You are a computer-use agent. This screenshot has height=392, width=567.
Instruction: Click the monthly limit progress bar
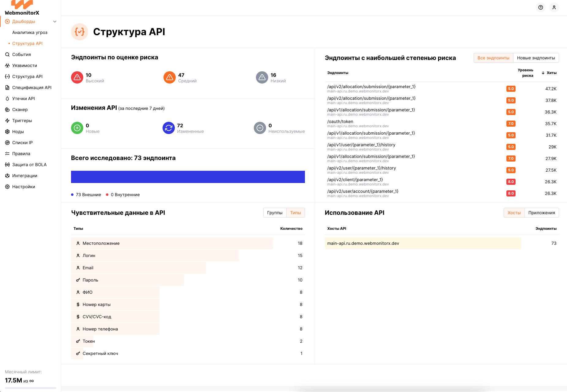(31, 388)
